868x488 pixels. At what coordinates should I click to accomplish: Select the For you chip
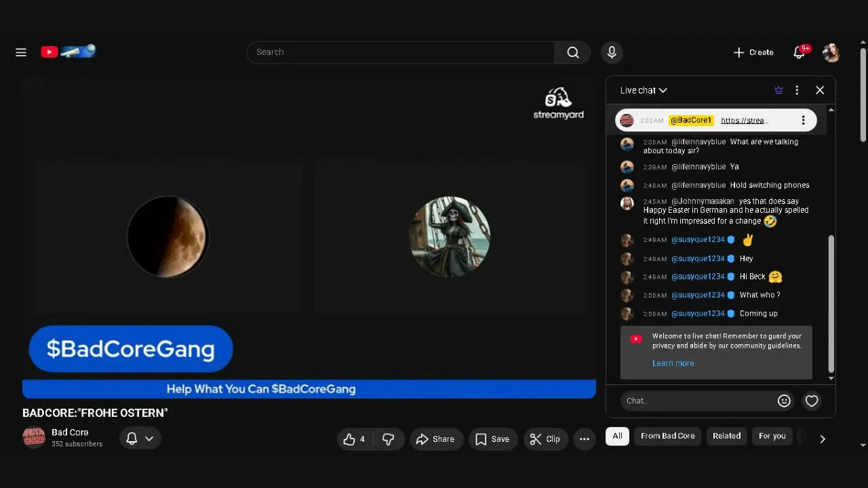point(772,436)
